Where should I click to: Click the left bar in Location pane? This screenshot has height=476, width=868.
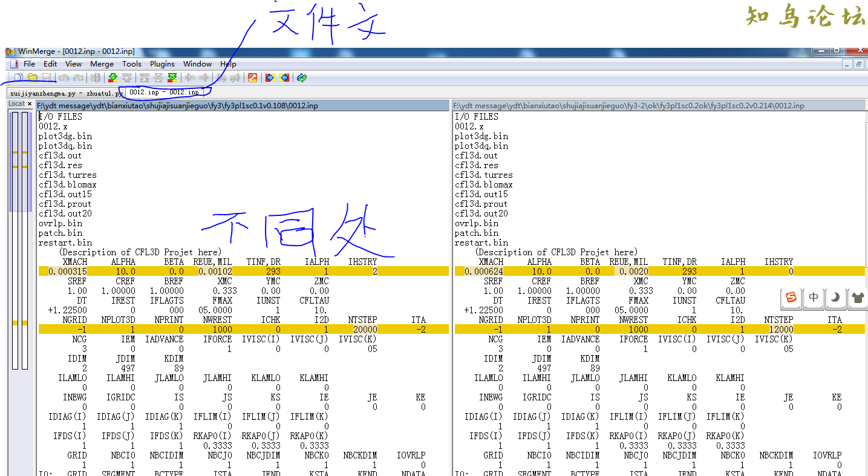coord(15,240)
